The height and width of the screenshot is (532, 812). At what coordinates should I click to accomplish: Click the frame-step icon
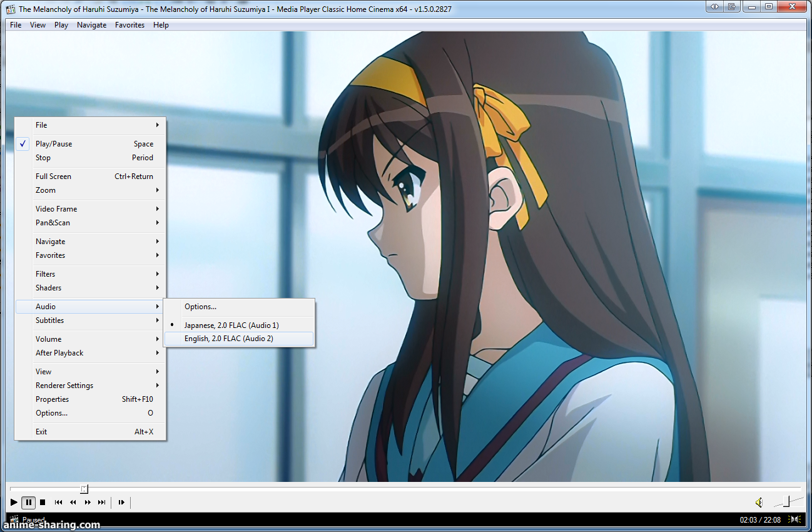coord(121,502)
